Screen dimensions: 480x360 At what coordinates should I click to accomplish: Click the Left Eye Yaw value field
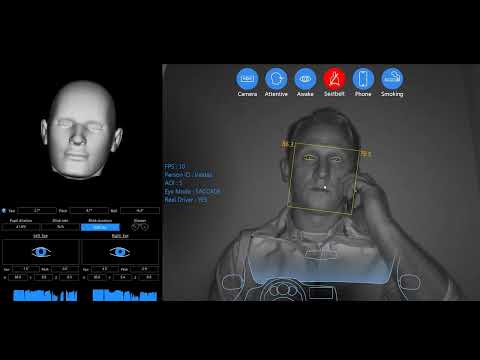click(x=26, y=269)
